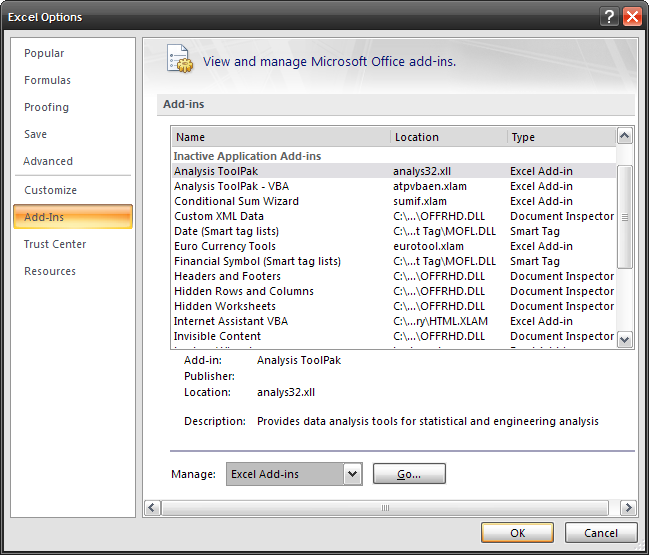The width and height of the screenshot is (649, 555).
Task: Click the Description text about data analysis
Action: point(428,421)
